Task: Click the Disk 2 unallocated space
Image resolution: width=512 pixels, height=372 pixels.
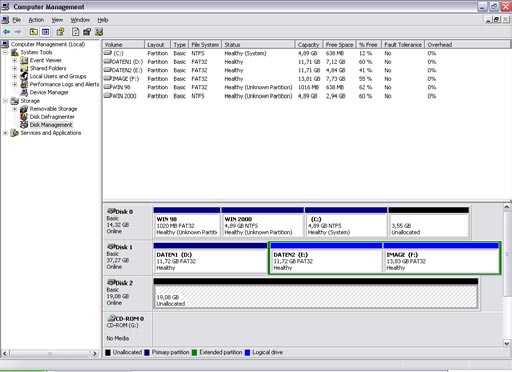Action: [x=316, y=293]
